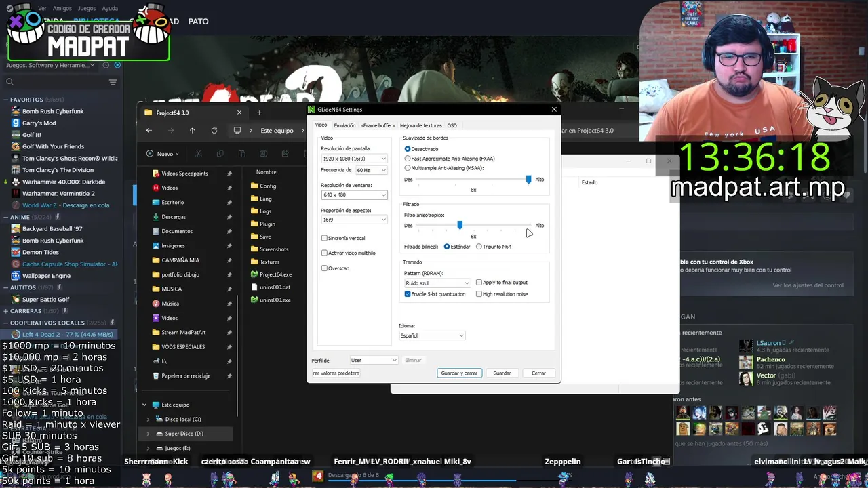Select the Project64.exe file

pyautogui.click(x=271, y=274)
